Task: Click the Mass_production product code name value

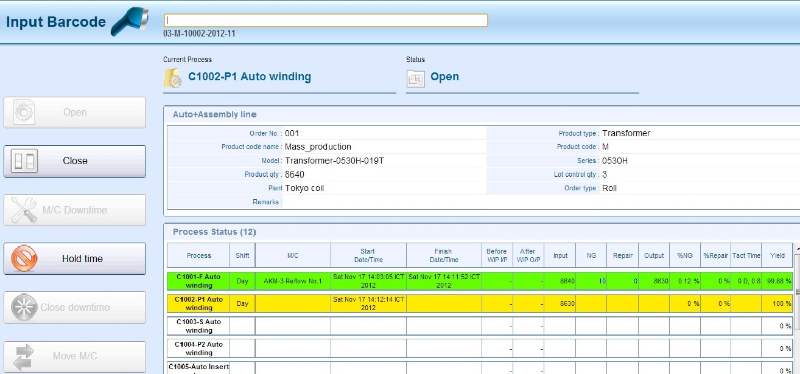Action: click(318, 147)
